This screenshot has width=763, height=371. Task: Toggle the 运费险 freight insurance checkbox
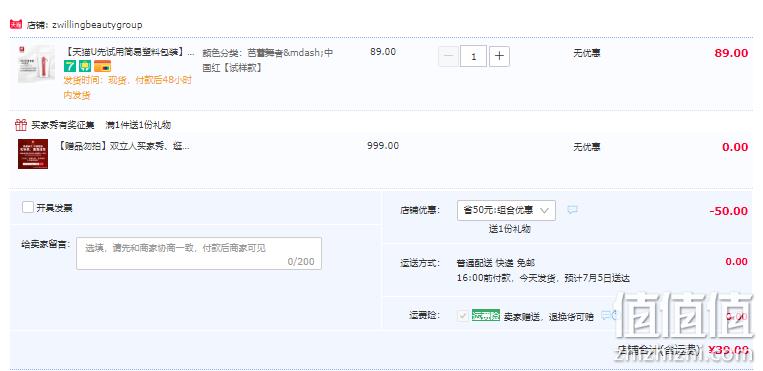click(462, 315)
